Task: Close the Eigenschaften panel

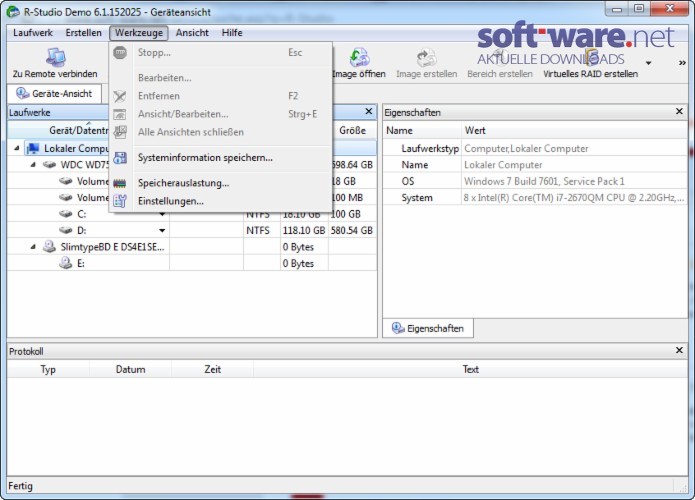Action: pos(679,111)
